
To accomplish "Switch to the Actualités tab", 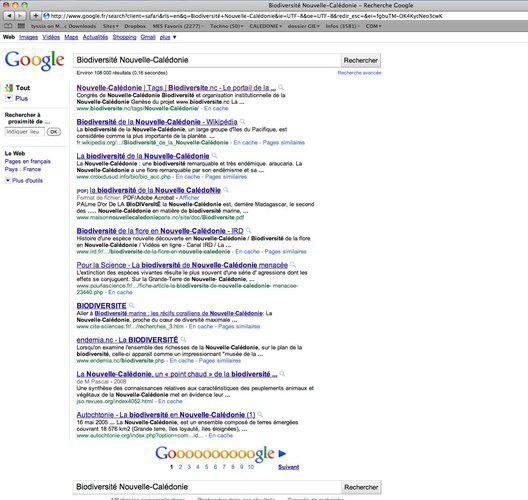I will tap(95, 37).
